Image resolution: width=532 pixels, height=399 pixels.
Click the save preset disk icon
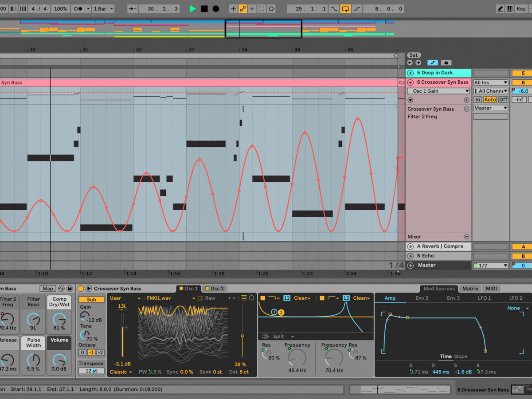[x=70, y=289]
